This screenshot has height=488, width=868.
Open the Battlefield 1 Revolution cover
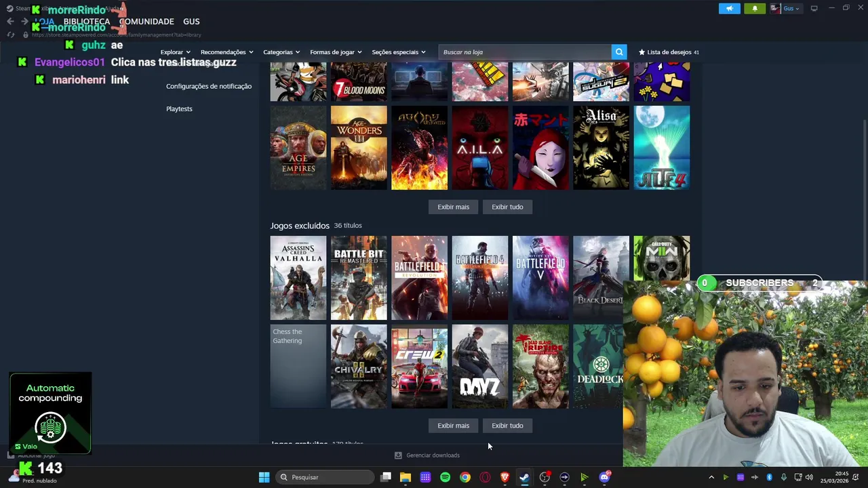click(x=419, y=278)
